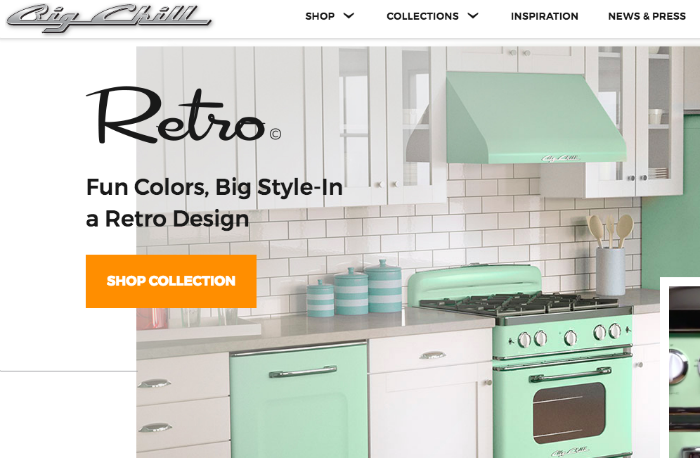The image size is (700, 458).
Task: Expand the chevron next to SHOP
Action: (349, 16)
